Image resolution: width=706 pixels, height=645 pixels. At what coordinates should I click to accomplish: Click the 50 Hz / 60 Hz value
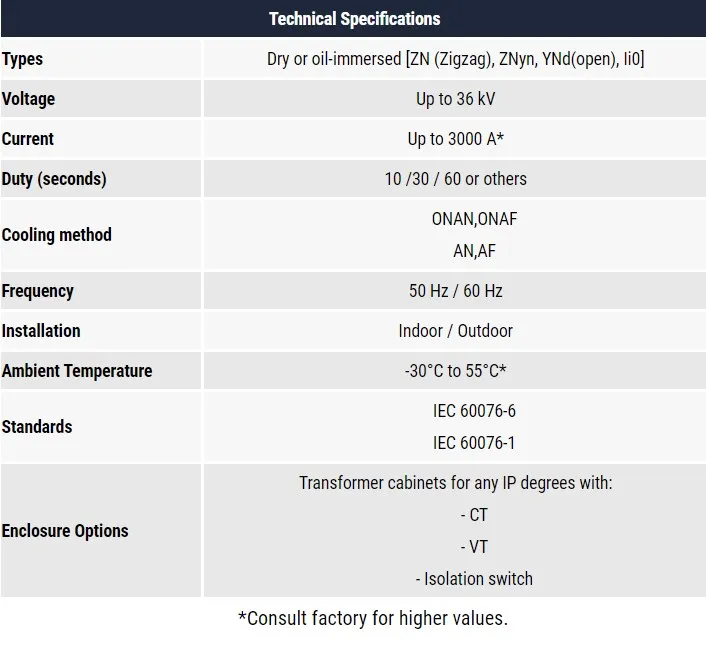point(455,291)
